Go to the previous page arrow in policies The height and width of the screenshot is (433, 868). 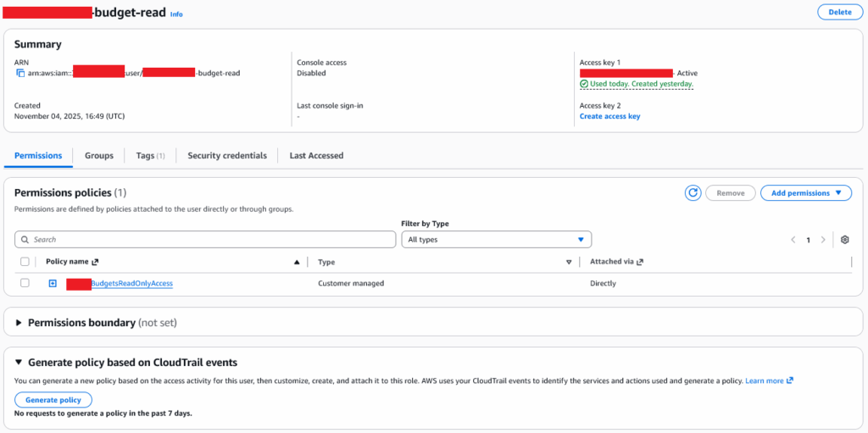point(793,240)
